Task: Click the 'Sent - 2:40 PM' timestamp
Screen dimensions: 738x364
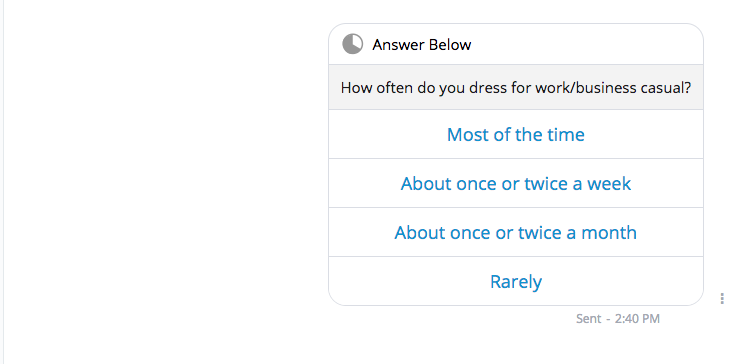Action: [x=618, y=319]
